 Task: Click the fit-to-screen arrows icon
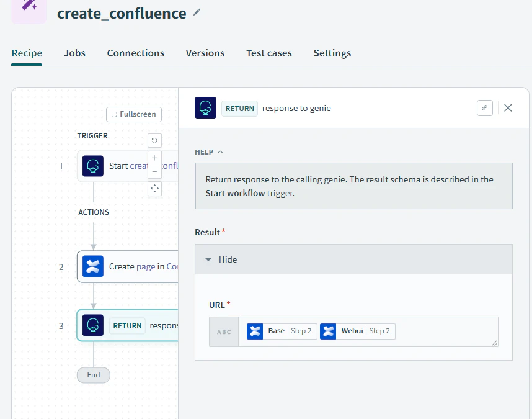(154, 189)
